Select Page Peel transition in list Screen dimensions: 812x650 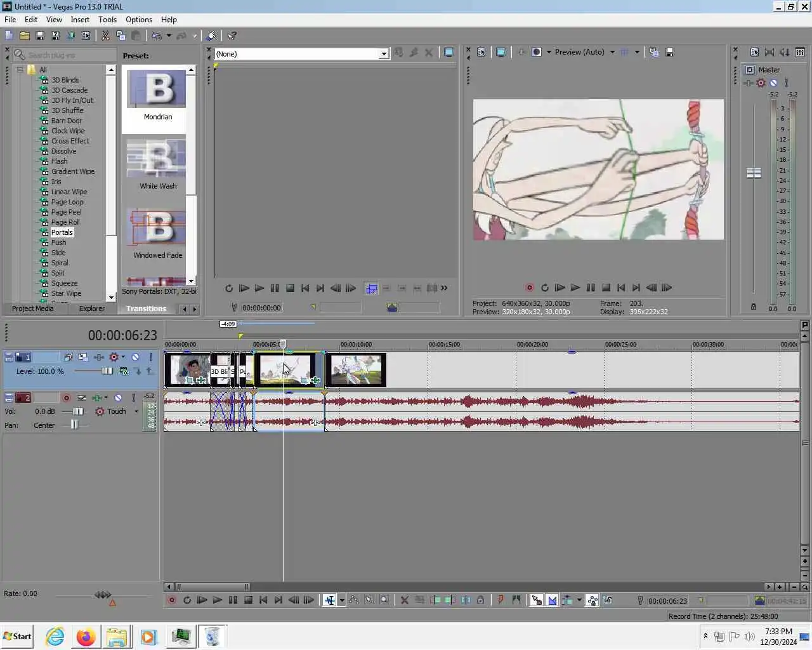point(66,212)
